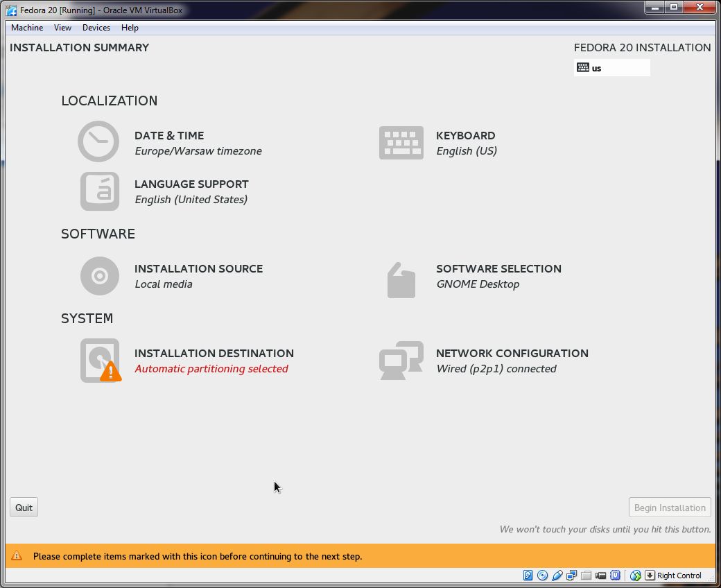This screenshot has width=721, height=588.
Task: Click the 'INSTALLATION SUMMARY' heading
Action: [79, 48]
